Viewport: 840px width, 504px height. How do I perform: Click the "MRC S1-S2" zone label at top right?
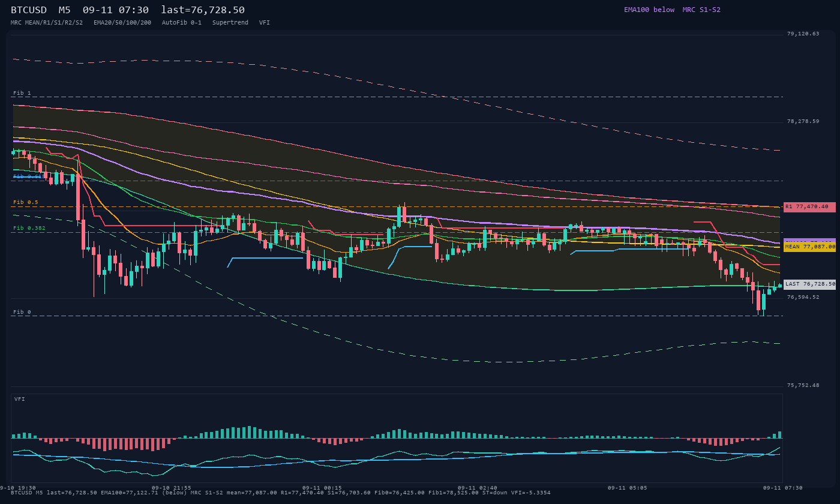point(701,10)
